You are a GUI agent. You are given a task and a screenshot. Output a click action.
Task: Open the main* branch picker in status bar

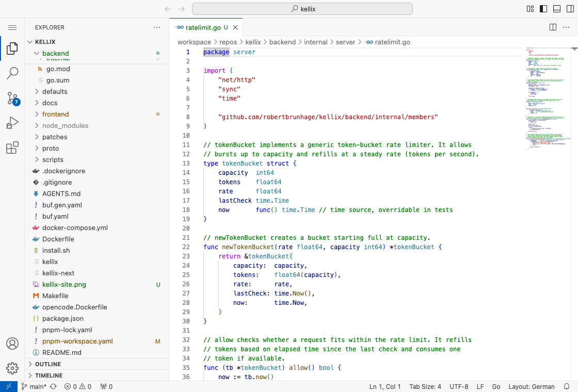(34, 386)
